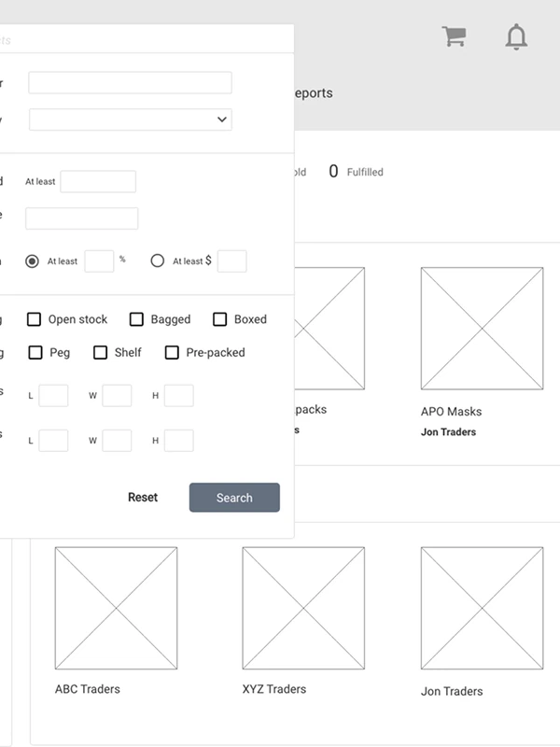Click the Search button
The height and width of the screenshot is (747, 560).
coord(234,498)
